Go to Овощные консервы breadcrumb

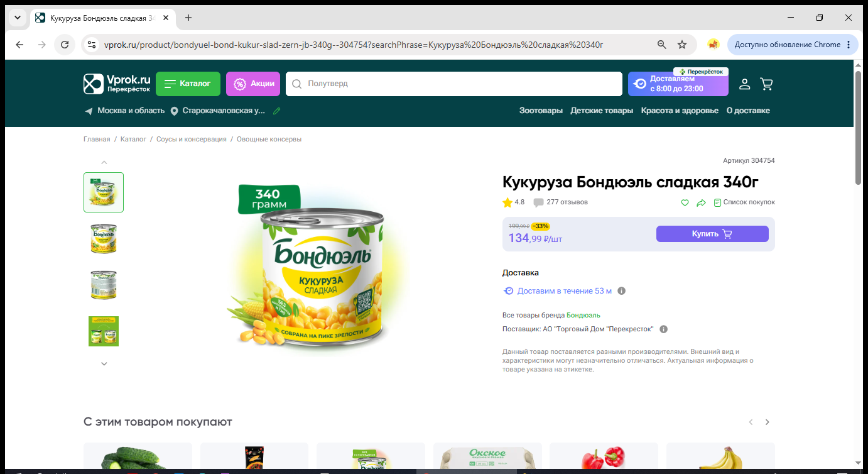pyautogui.click(x=269, y=139)
